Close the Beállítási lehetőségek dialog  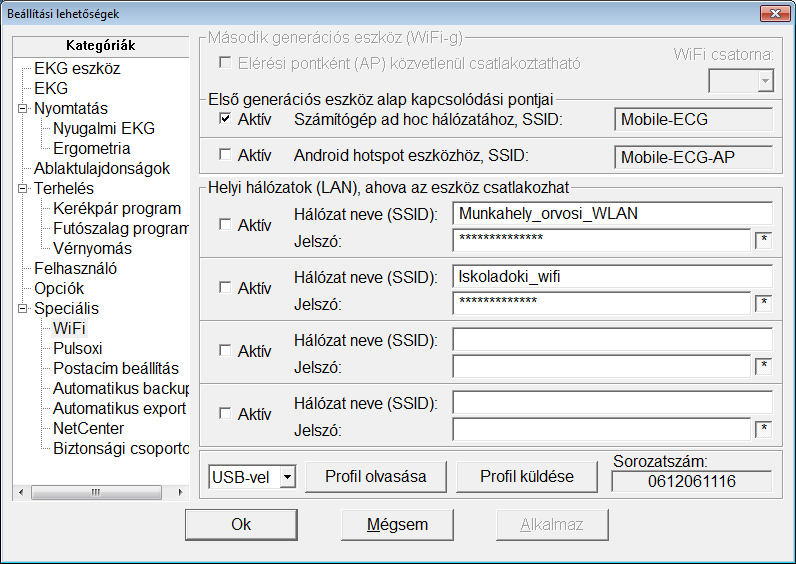775,14
